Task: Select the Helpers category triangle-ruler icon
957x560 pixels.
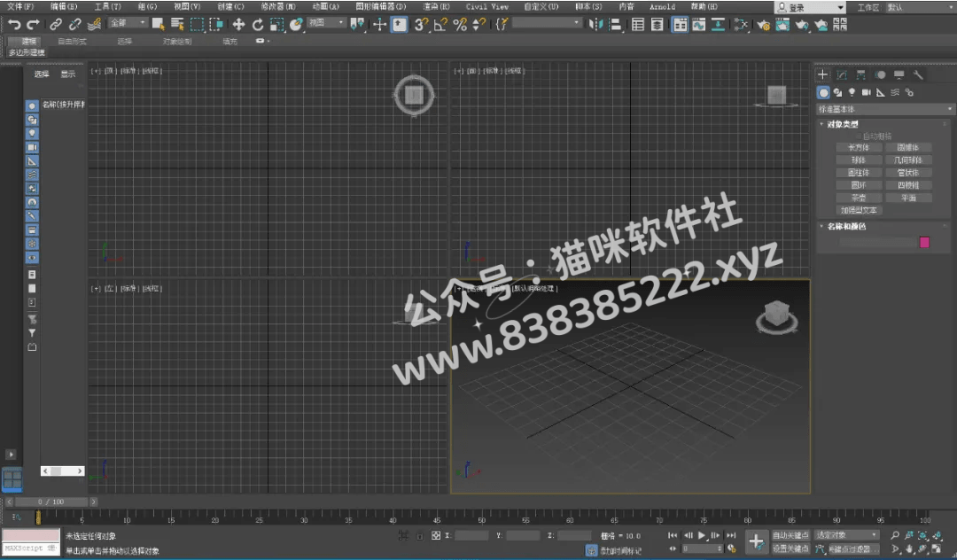Action: (x=880, y=92)
